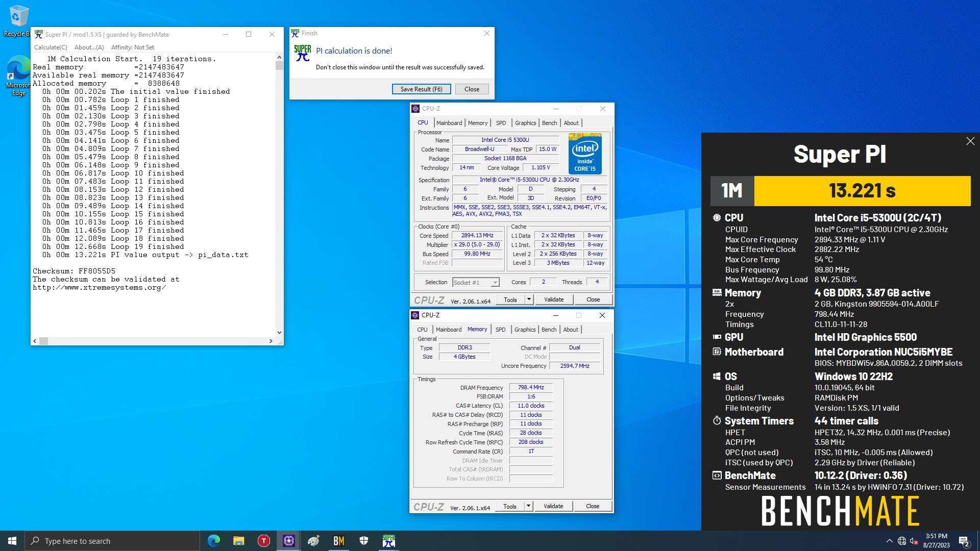
Task: Click Validate in lower CPU-Z window
Action: 553,506
